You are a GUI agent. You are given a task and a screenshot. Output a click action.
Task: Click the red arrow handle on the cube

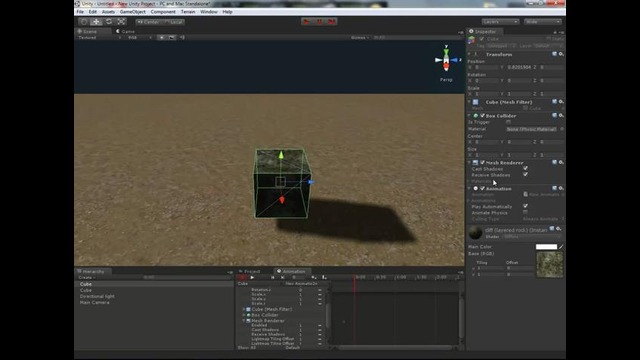click(282, 200)
